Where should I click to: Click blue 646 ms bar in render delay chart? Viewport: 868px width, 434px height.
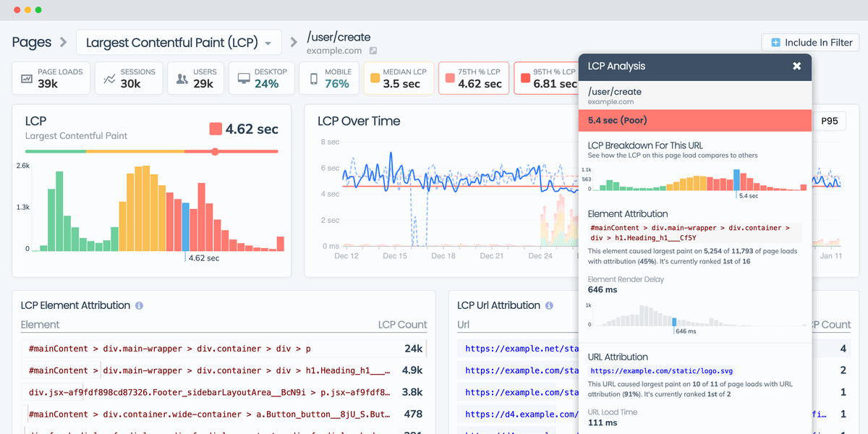674,323
